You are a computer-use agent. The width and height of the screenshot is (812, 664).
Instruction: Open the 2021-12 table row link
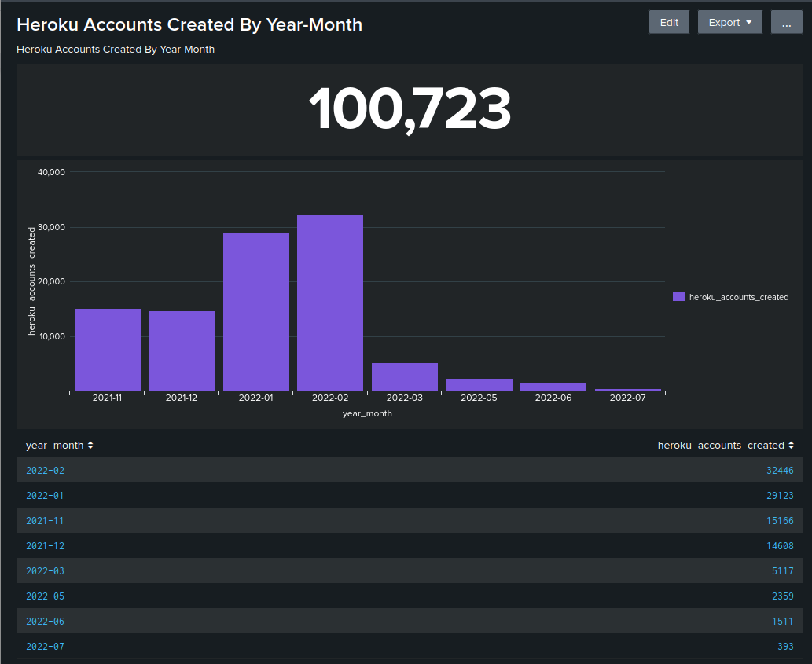tap(45, 546)
